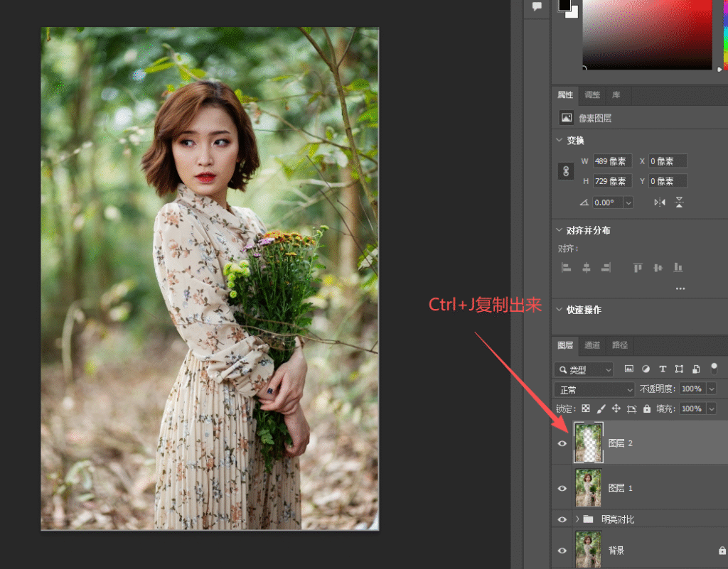Screen dimensions: 728x569
Task: Filter layers by adjustment layers
Action: [646, 369]
